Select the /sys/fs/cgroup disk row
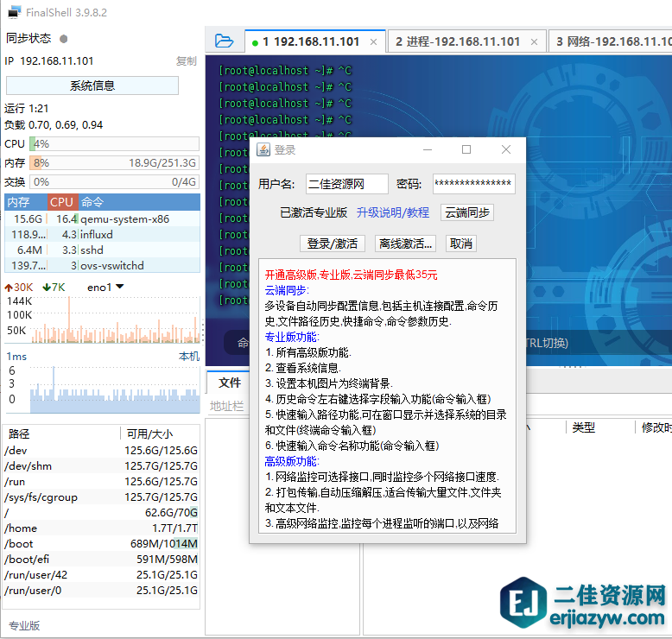This screenshot has width=672, height=639. click(101, 497)
